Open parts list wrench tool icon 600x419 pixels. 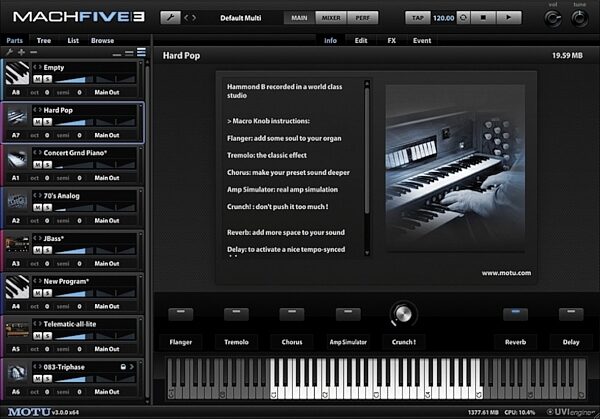10,52
